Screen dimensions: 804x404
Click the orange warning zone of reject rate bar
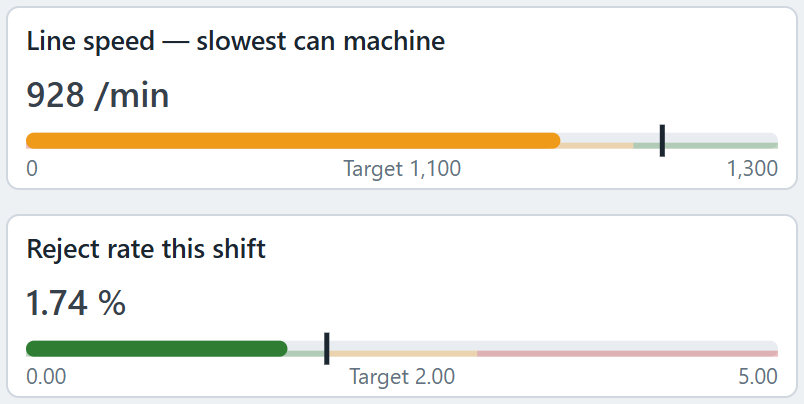(x=403, y=354)
